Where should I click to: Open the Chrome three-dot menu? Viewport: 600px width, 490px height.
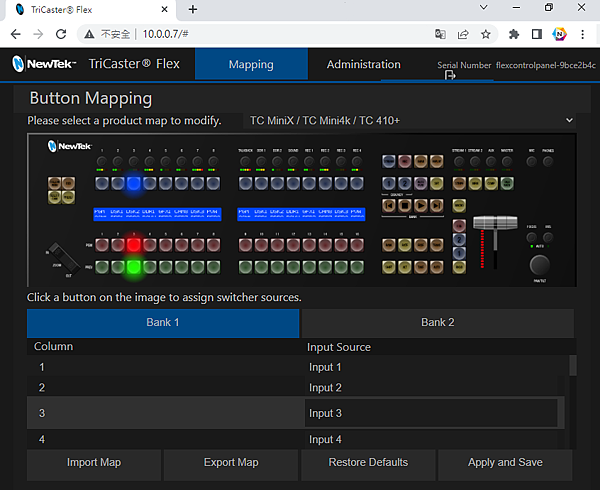click(x=582, y=34)
